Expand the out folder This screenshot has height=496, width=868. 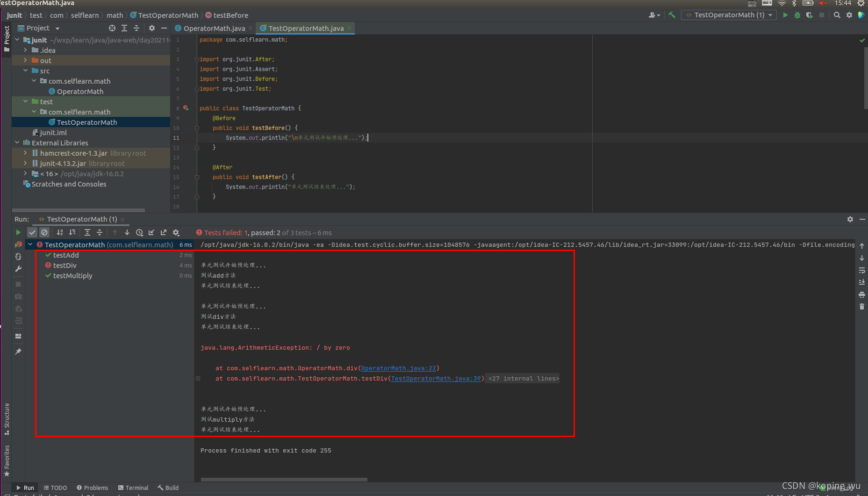(26, 60)
